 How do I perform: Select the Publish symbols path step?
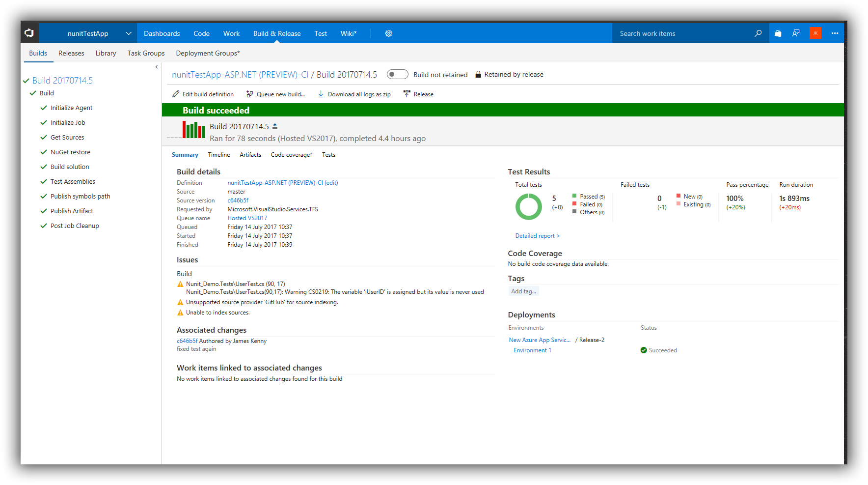(x=80, y=196)
